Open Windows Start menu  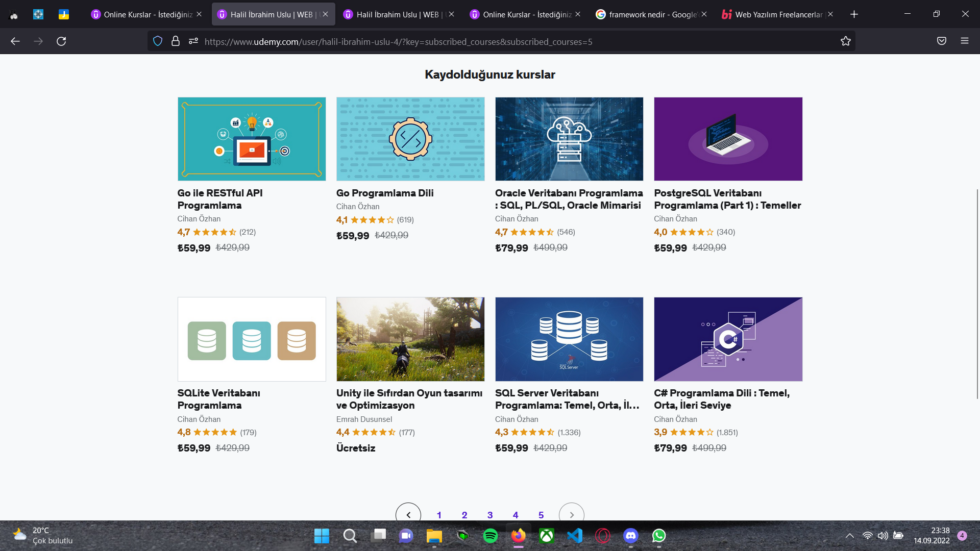pos(322,536)
